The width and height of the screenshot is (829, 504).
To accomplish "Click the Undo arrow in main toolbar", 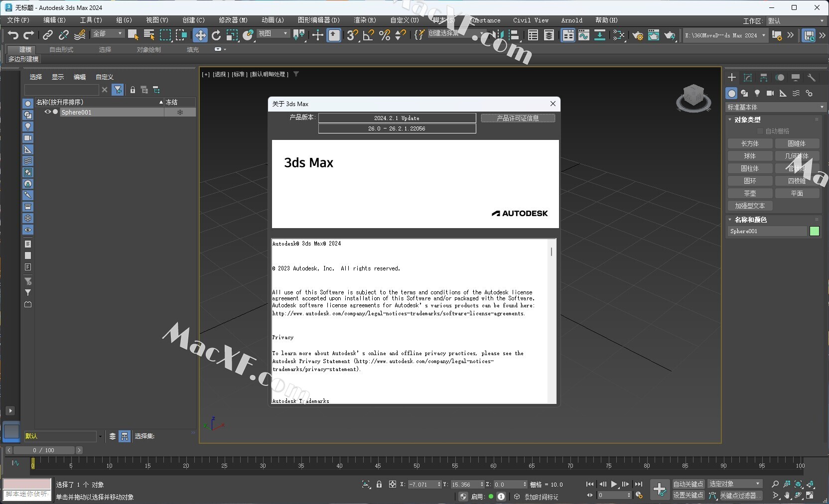I will 13,35.
